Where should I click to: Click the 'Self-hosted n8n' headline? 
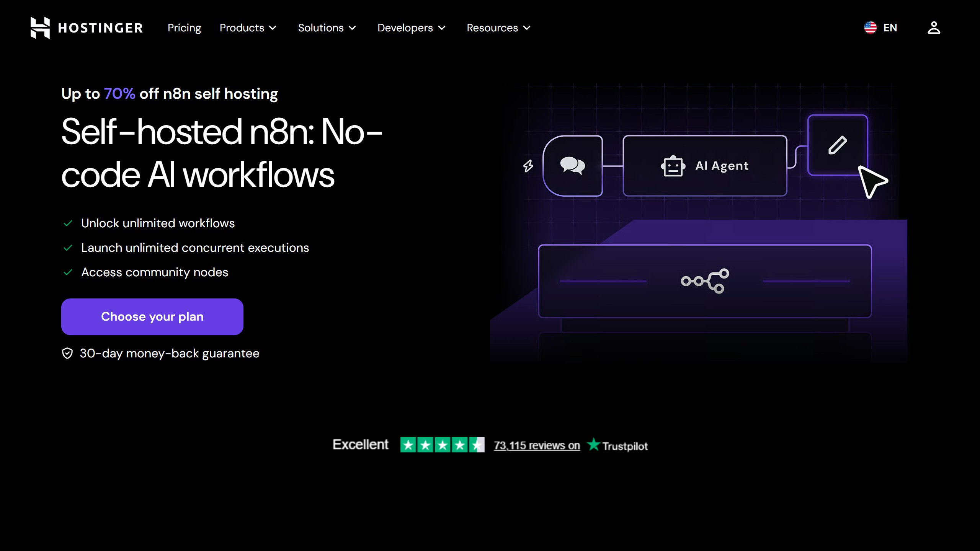point(222,153)
